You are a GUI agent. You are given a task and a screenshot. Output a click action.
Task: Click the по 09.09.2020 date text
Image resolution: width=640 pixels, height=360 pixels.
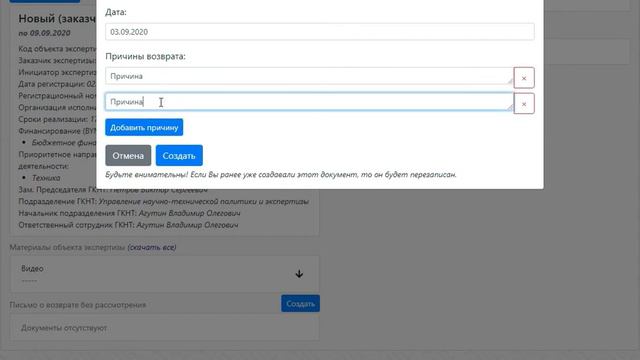(x=44, y=33)
